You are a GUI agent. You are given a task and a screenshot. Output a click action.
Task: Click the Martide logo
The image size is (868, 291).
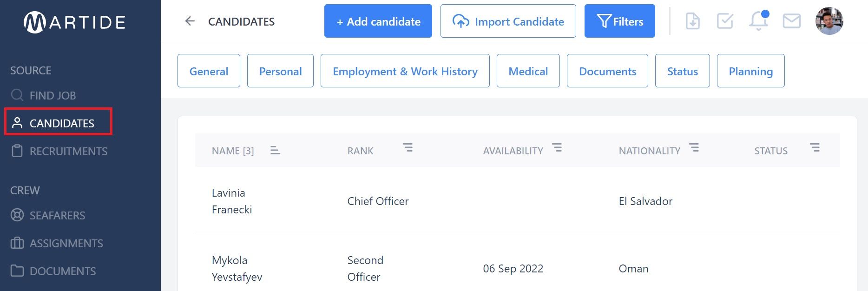pos(75,22)
